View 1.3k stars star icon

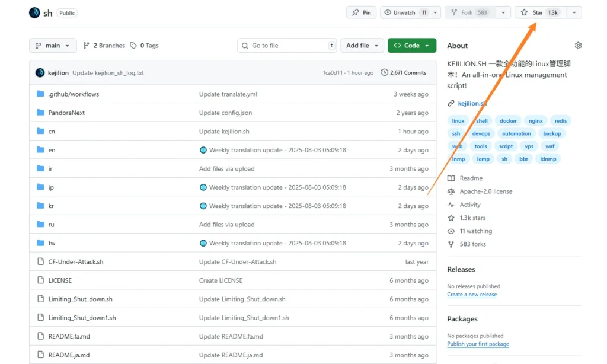451,218
